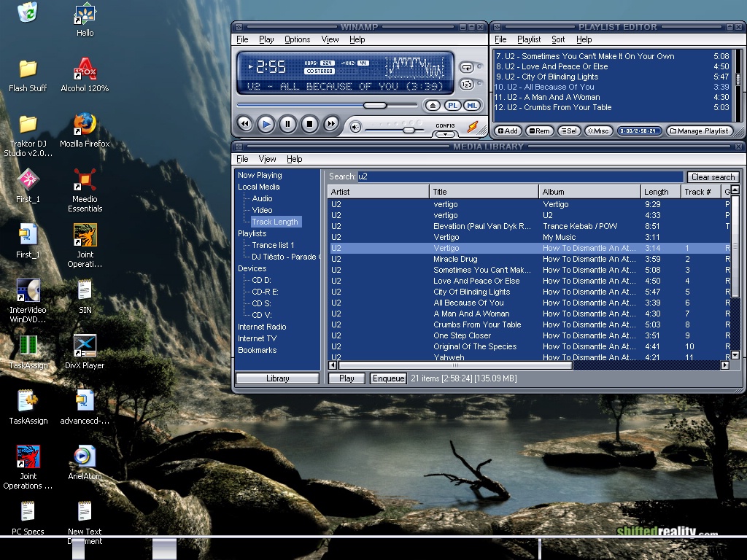Toggle shuffle (1-2-3) mode in Winamp

click(466, 85)
